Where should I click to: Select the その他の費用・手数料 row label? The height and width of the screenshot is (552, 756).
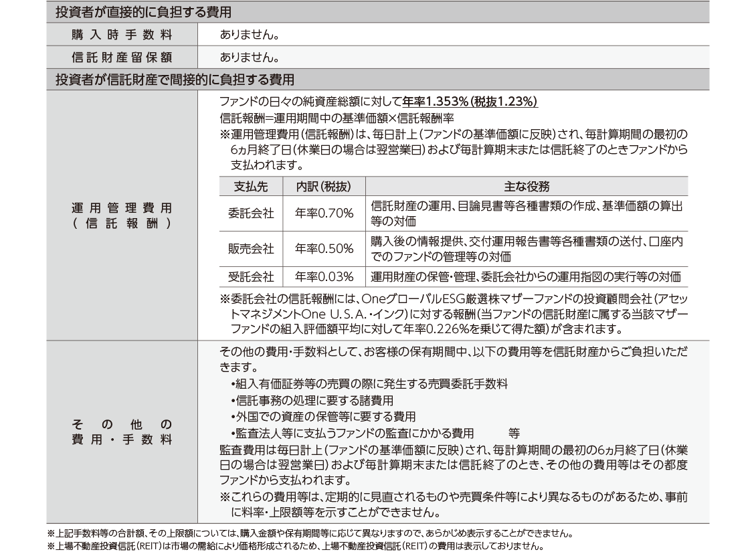(122, 432)
